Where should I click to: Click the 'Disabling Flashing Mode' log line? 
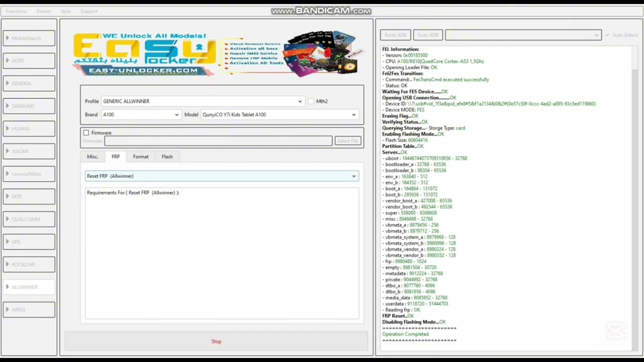[414, 322]
